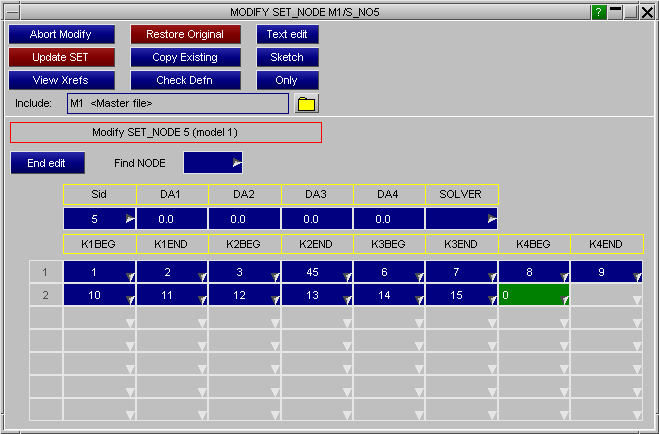Click Copy Existing button
Screen dimensions: 659x434
[x=185, y=57]
